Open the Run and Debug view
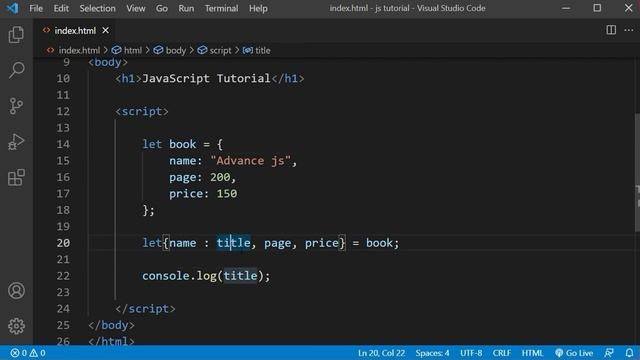Screen dimensions: 640x360 click(x=16, y=142)
